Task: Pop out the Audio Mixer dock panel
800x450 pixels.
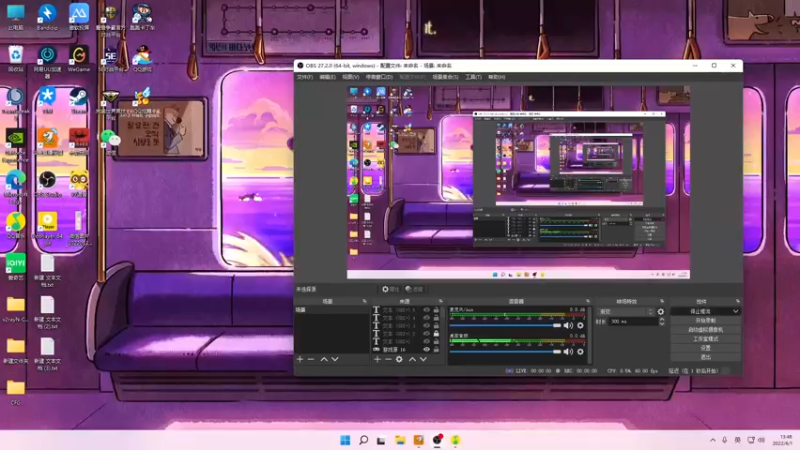Action: coord(588,301)
